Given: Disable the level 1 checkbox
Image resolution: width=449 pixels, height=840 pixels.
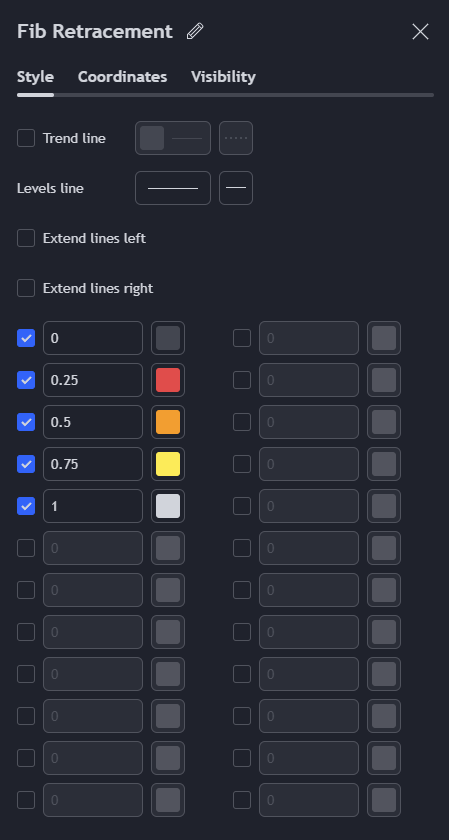Looking at the screenshot, I should point(26,506).
